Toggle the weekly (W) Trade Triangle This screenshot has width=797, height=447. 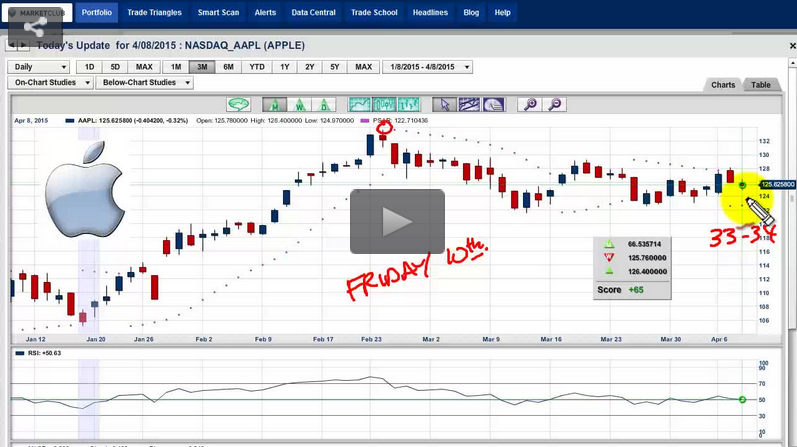pos(299,104)
